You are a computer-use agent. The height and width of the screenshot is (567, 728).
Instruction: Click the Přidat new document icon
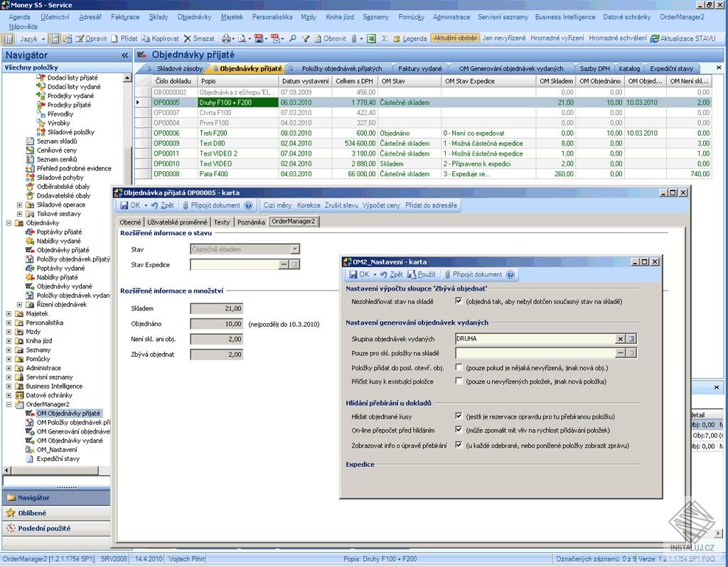click(114, 38)
